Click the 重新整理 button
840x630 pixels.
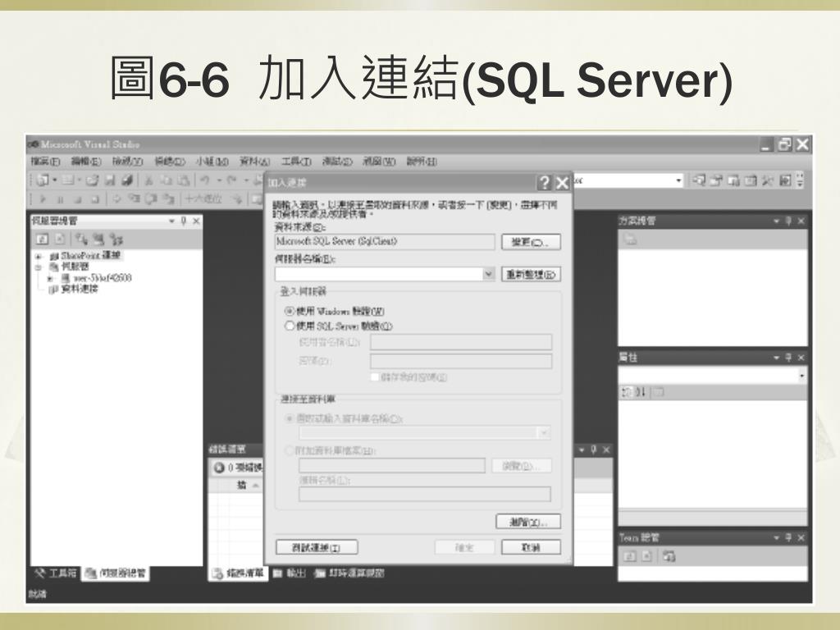coord(531,274)
